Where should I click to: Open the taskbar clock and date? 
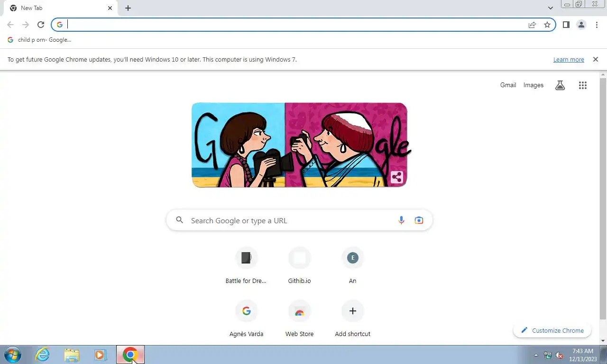point(583,355)
